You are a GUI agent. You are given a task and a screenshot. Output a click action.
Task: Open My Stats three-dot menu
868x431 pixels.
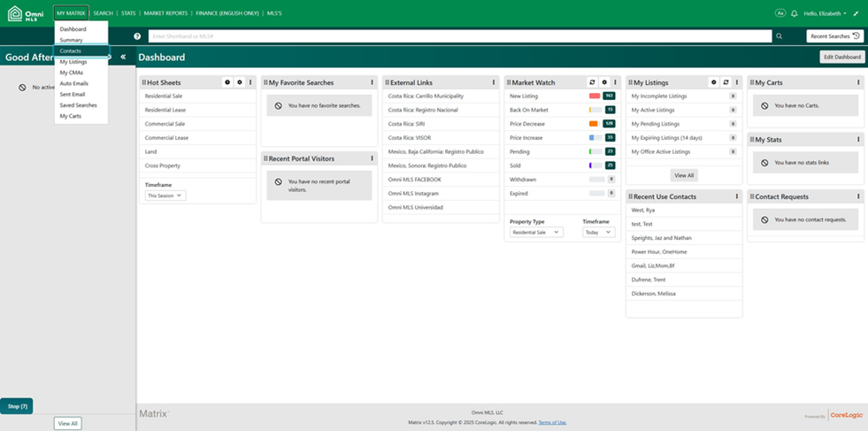[x=858, y=140]
